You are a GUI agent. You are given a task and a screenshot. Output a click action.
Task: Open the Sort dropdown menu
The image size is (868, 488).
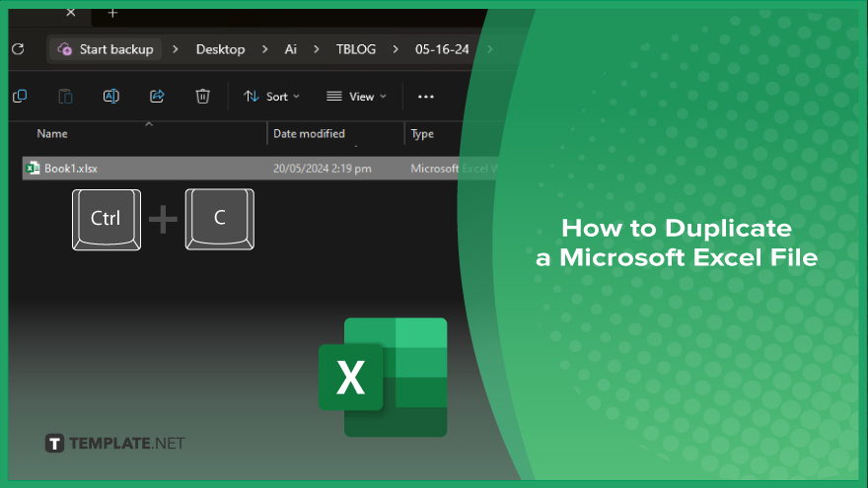(x=272, y=97)
